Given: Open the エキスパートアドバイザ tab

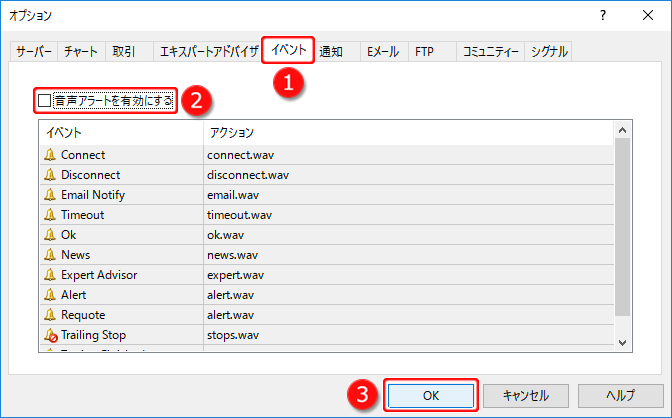Looking at the screenshot, I should point(209,52).
